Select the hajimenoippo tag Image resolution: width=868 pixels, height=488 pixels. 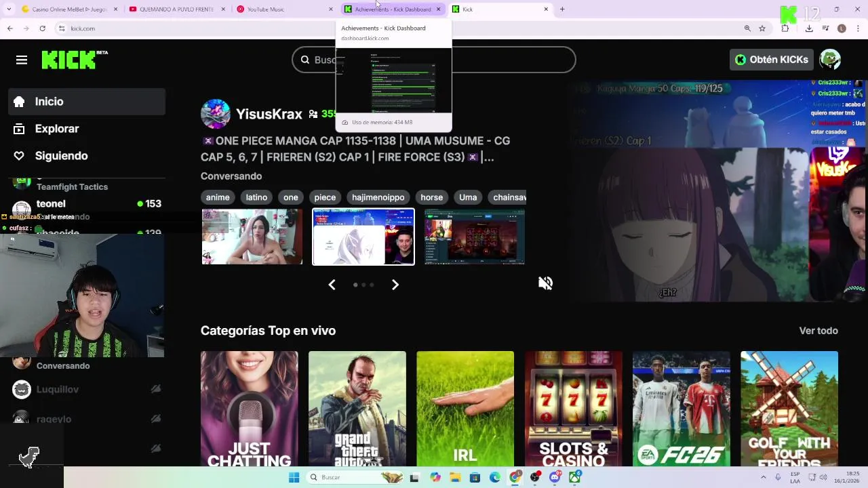click(378, 197)
